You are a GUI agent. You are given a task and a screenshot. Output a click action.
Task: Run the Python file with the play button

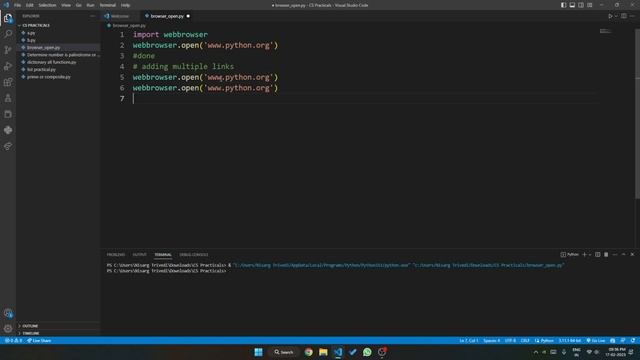(610, 16)
